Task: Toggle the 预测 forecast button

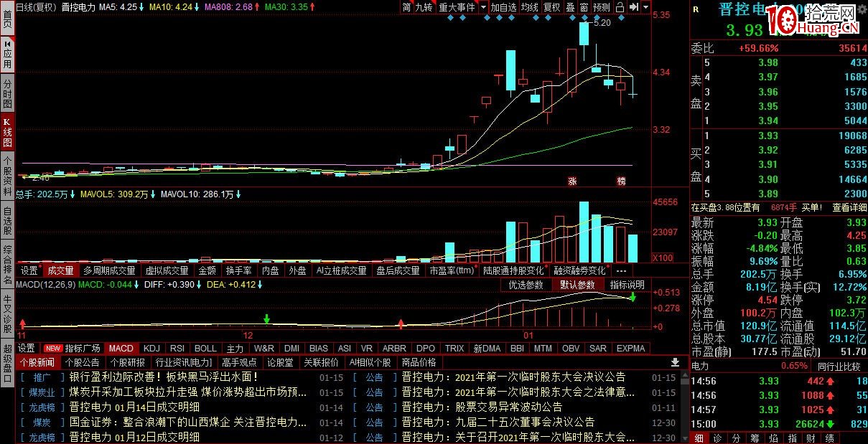Action: pos(602,7)
